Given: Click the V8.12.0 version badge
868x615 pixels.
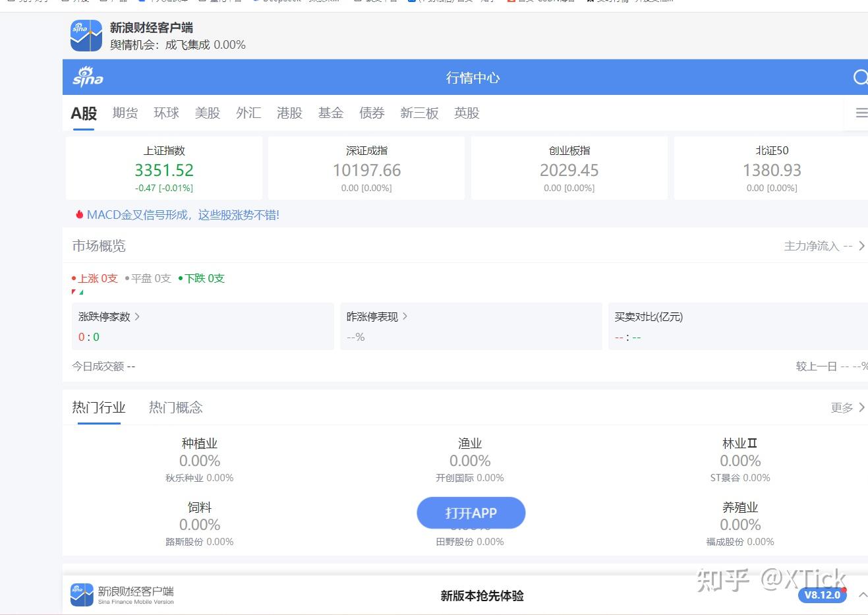Looking at the screenshot, I should [x=823, y=595].
